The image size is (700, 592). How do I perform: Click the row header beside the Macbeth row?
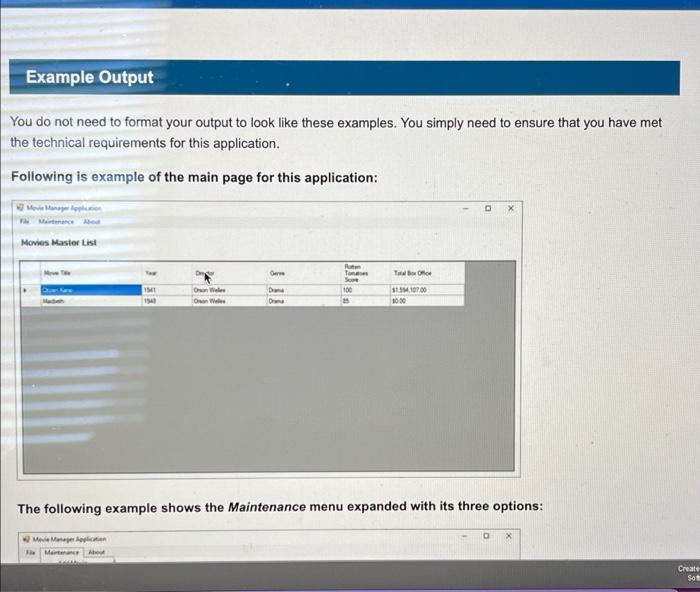[x=30, y=301]
